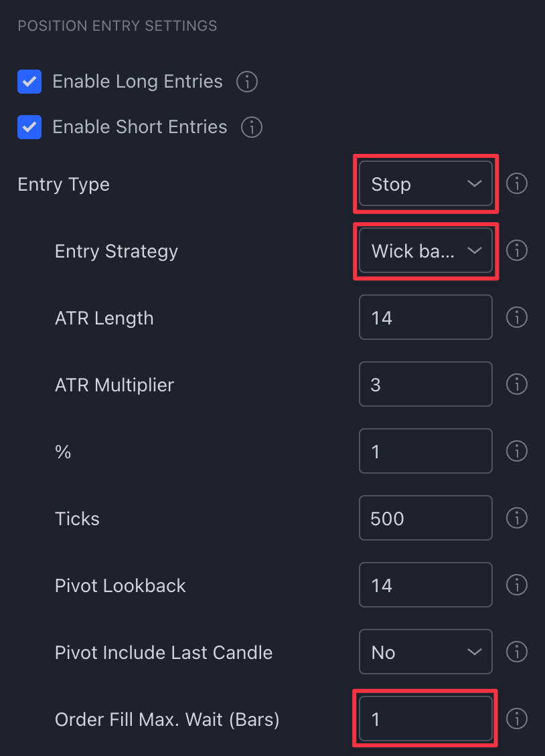Click the Ticks value field
This screenshot has height=756, width=545.
tap(425, 518)
